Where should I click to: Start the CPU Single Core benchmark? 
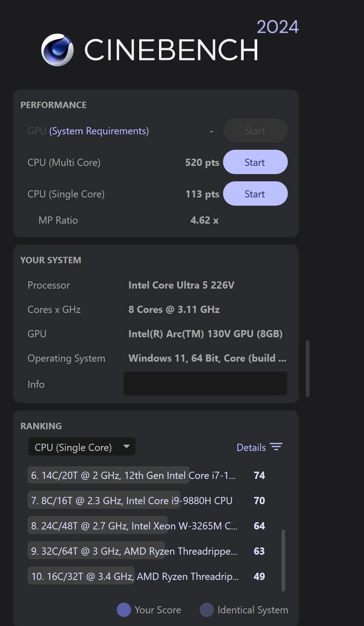[x=255, y=194]
